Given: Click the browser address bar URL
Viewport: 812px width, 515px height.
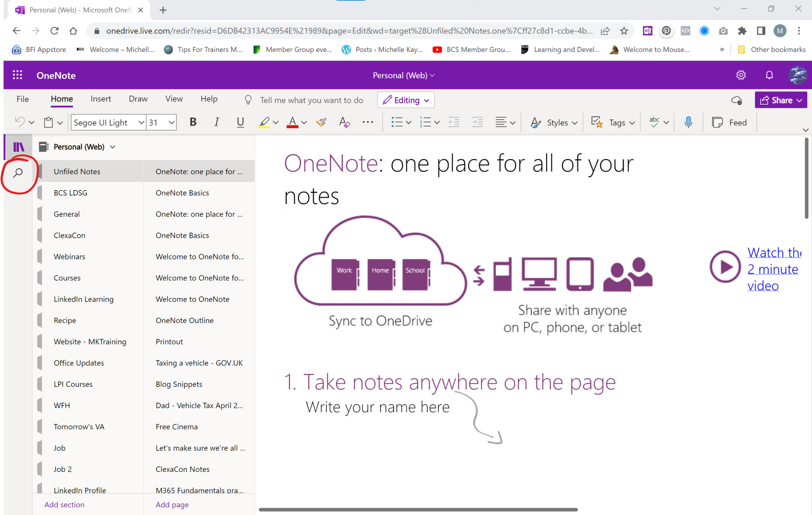Looking at the screenshot, I should coord(349,31).
